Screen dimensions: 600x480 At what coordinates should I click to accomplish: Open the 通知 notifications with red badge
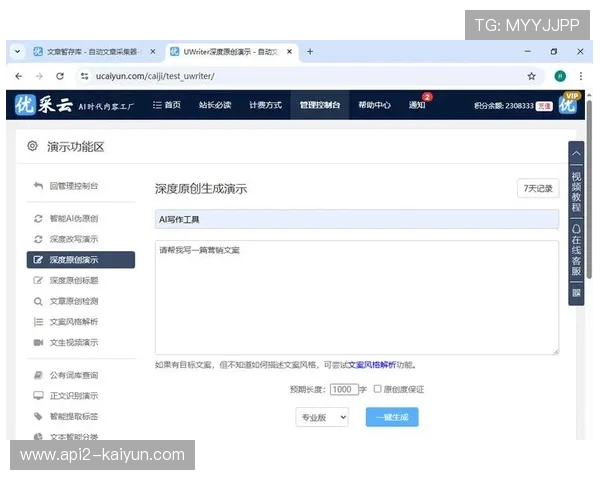(x=417, y=105)
